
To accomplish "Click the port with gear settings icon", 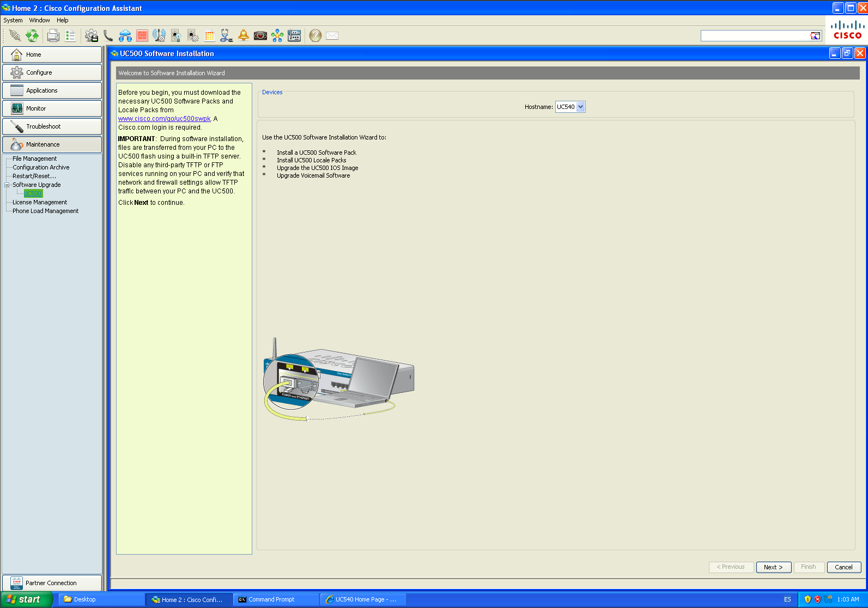I will pos(193,36).
